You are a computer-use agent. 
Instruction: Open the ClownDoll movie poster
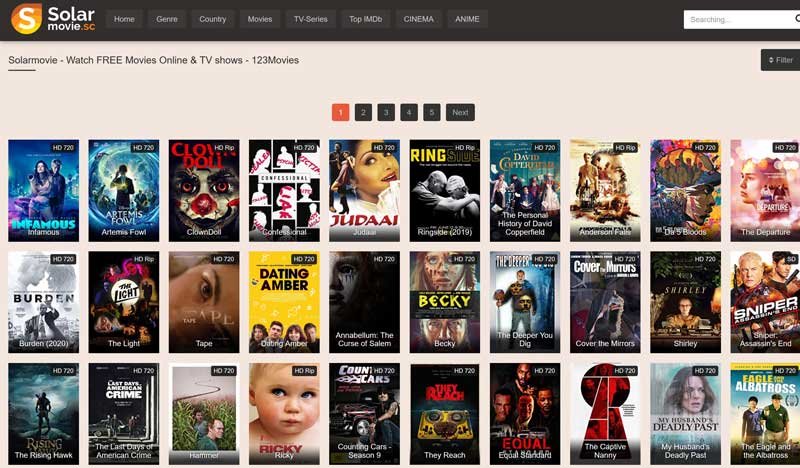coord(204,190)
